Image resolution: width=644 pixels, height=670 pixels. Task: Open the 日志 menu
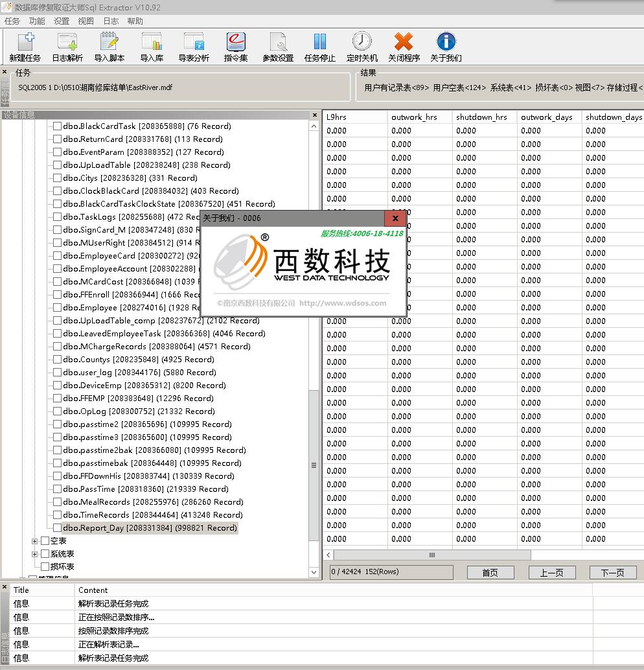(111, 21)
